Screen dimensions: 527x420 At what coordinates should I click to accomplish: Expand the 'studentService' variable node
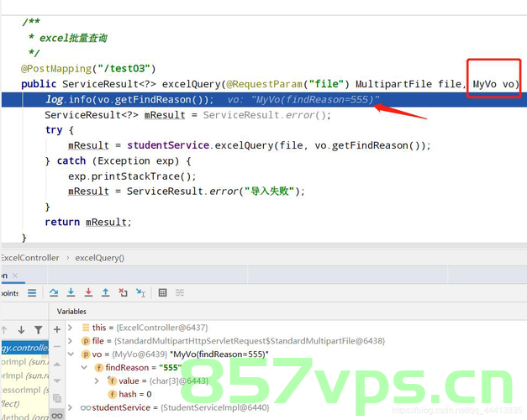[71, 407]
